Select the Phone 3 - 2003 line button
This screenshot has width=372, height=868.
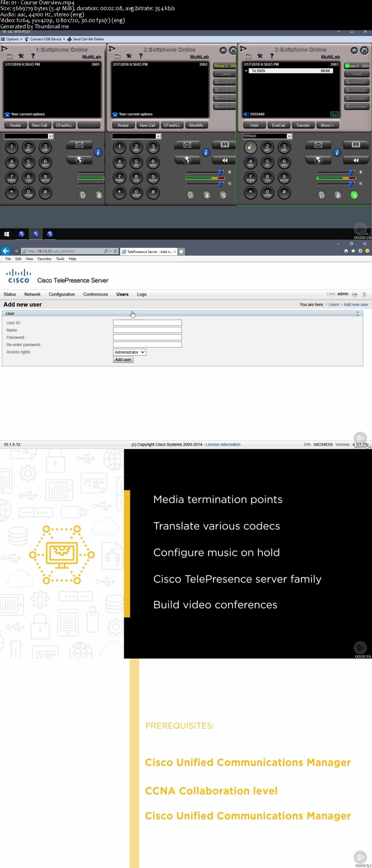pos(357,66)
